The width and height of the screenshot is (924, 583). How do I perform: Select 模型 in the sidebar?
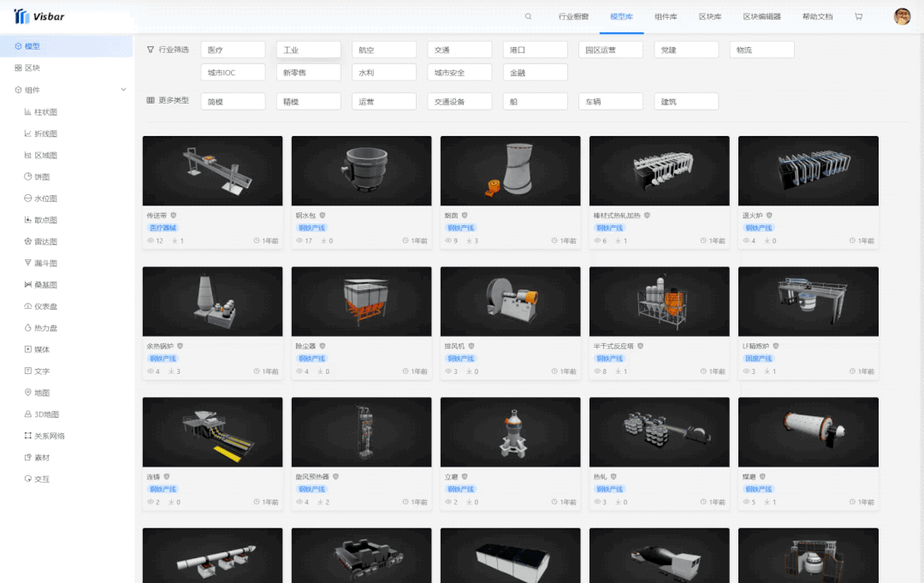tap(66, 46)
